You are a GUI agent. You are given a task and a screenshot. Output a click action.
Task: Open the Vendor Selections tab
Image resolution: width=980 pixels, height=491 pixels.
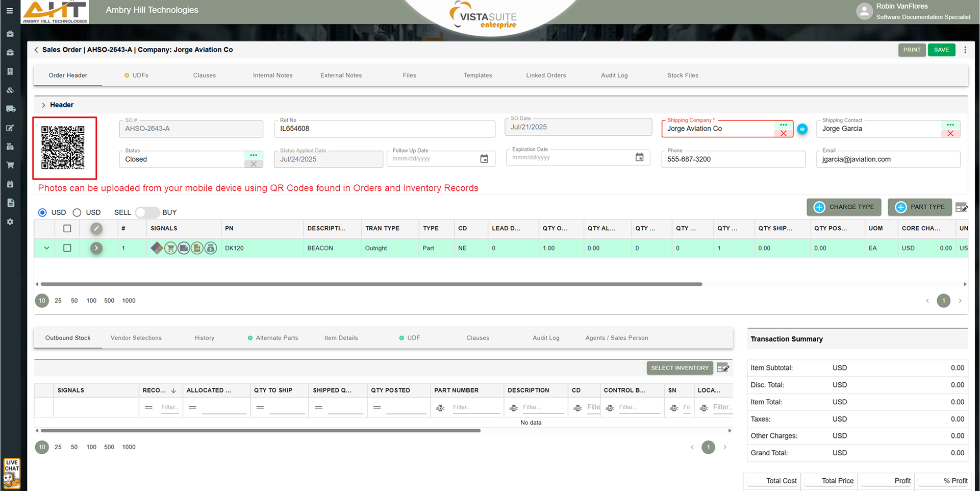136,338
